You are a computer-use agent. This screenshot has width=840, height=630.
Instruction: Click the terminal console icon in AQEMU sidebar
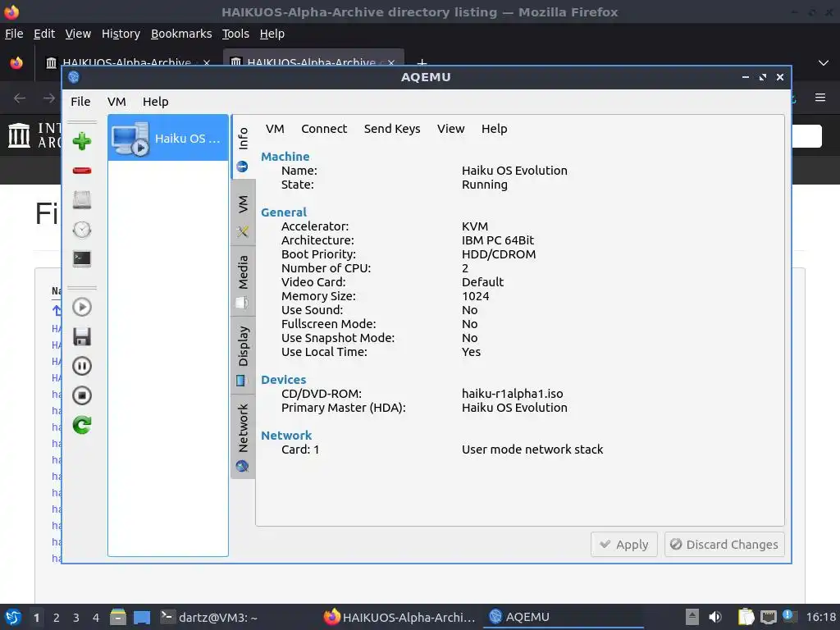(82, 258)
